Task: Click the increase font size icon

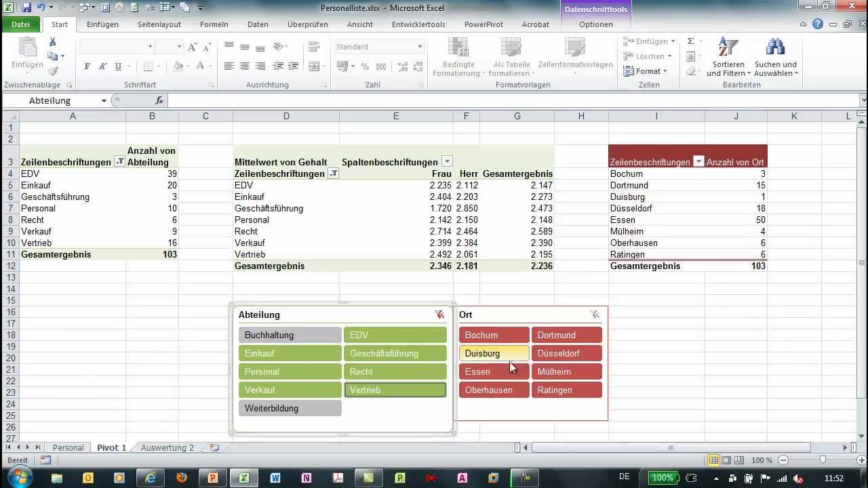Action: (x=192, y=47)
